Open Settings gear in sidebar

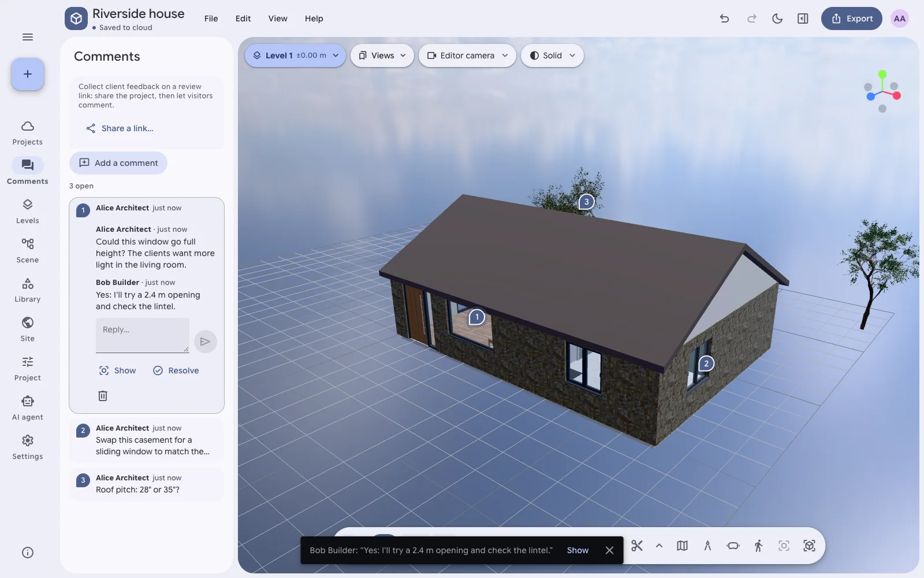[x=28, y=447]
